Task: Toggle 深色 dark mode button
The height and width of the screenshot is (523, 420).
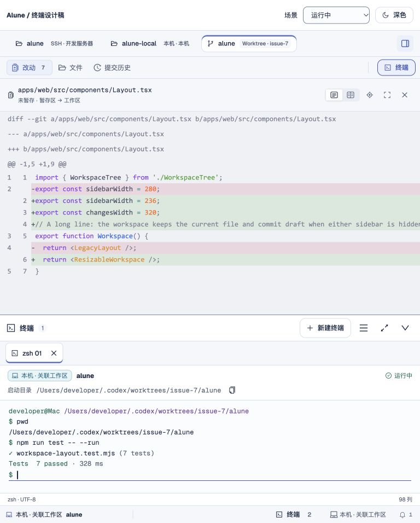Action: tap(394, 15)
